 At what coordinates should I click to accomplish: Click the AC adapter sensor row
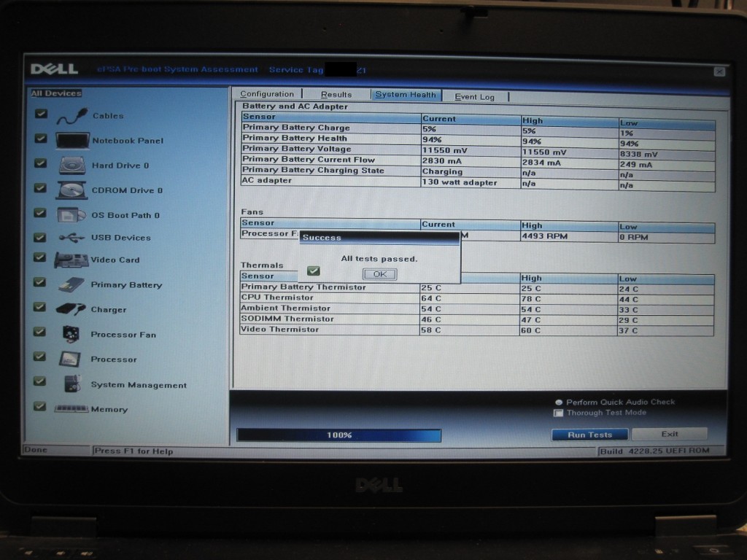click(479, 182)
